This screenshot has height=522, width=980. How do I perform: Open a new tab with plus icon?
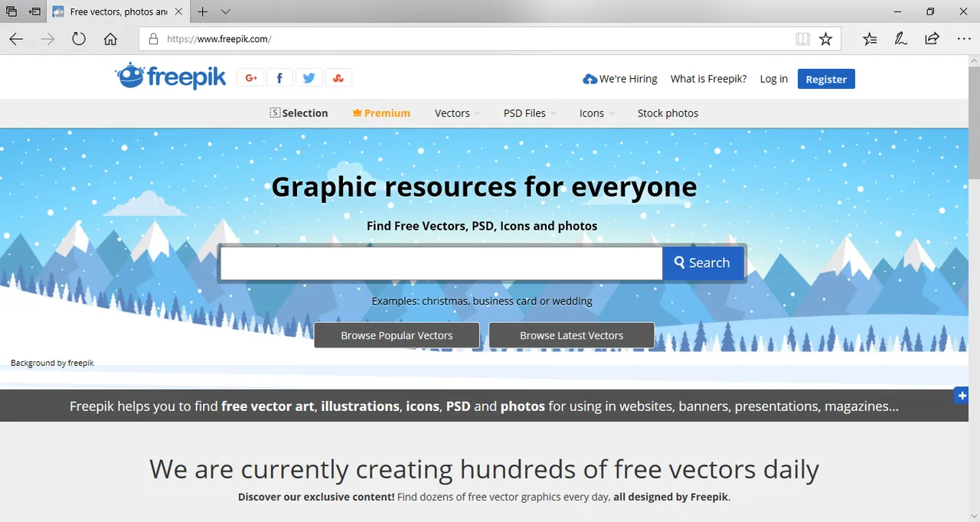(x=202, y=11)
